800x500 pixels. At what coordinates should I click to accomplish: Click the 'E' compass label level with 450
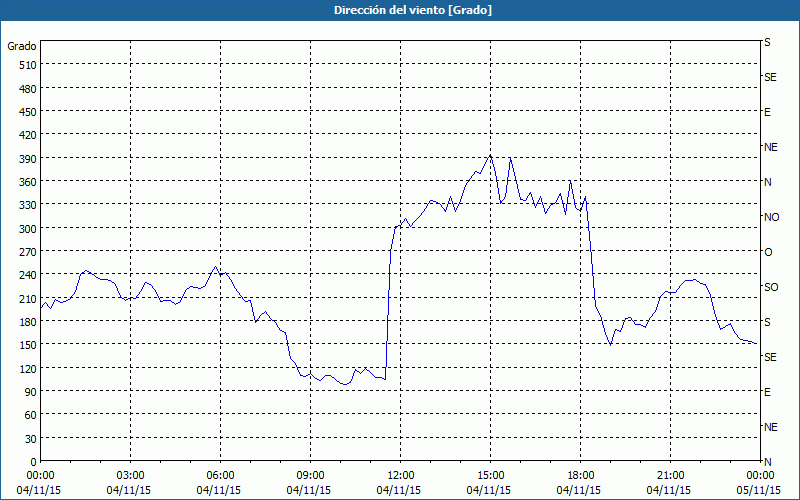click(767, 112)
